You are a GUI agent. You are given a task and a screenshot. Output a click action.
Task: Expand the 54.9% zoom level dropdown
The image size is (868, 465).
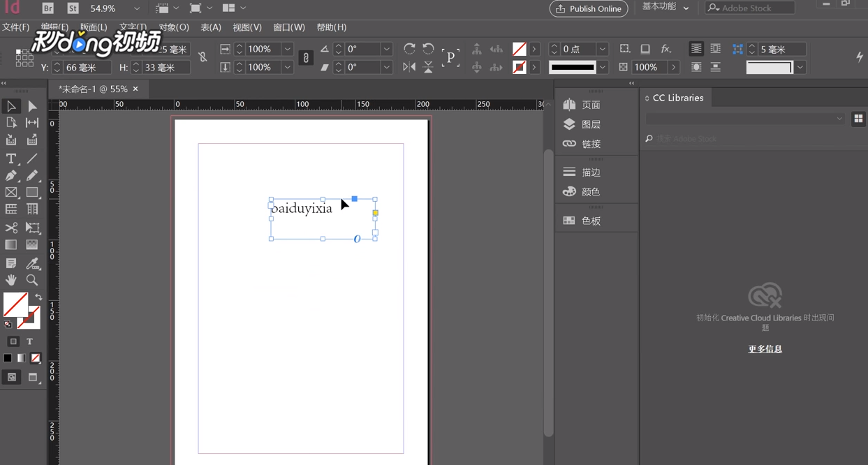pos(137,8)
